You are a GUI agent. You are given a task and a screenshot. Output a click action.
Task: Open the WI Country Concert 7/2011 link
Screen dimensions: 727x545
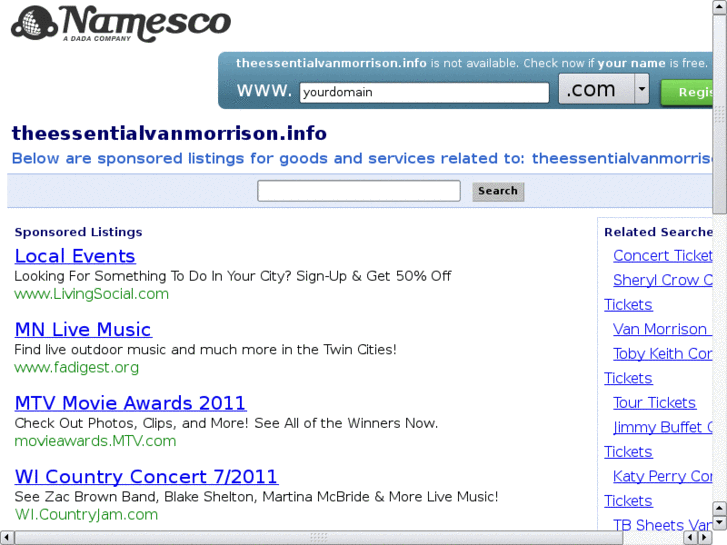(x=146, y=476)
